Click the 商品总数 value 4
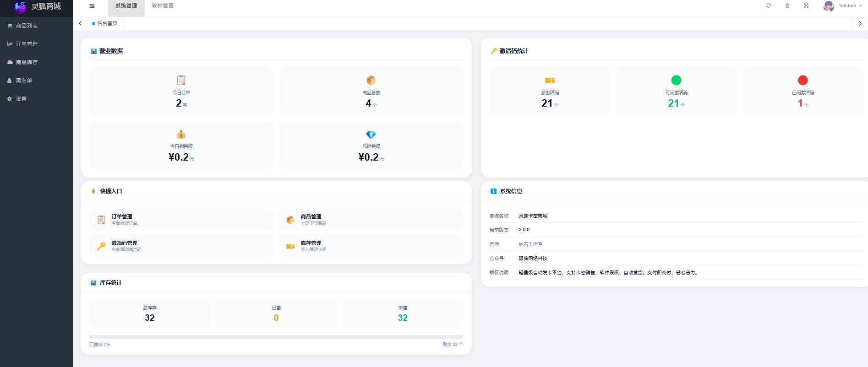The image size is (868, 367). (368, 103)
